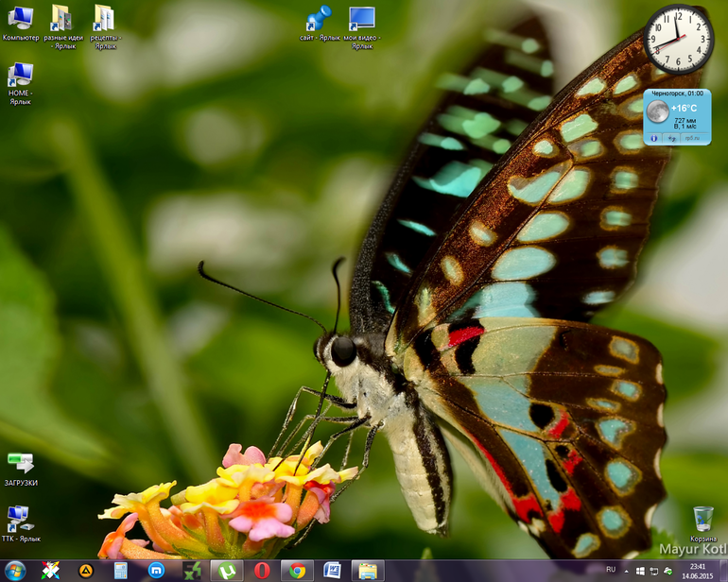728x582 pixels.
Task: Open the taskbar clock showing 23:41
Action: click(x=698, y=571)
